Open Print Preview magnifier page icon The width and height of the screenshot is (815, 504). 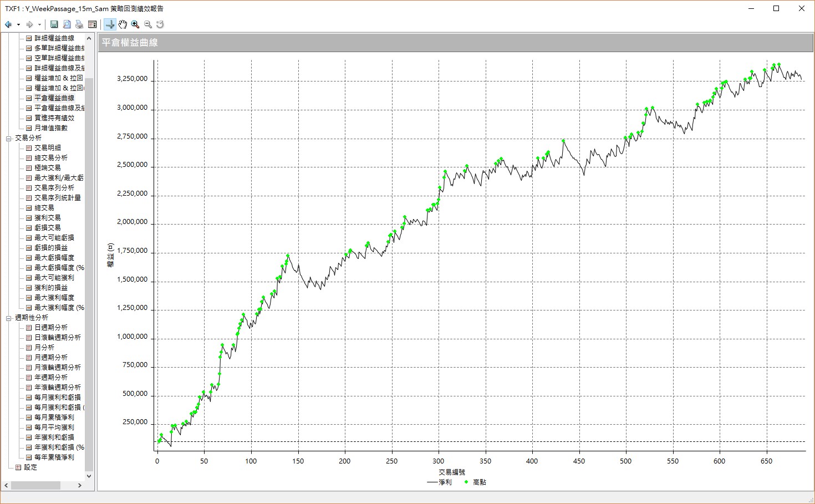pyautogui.click(x=67, y=24)
